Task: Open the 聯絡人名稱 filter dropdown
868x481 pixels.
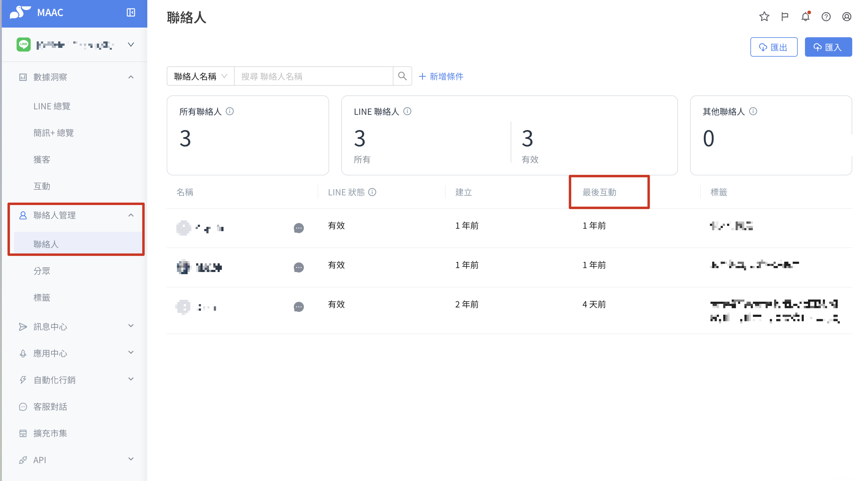Action: (x=201, y=76)
